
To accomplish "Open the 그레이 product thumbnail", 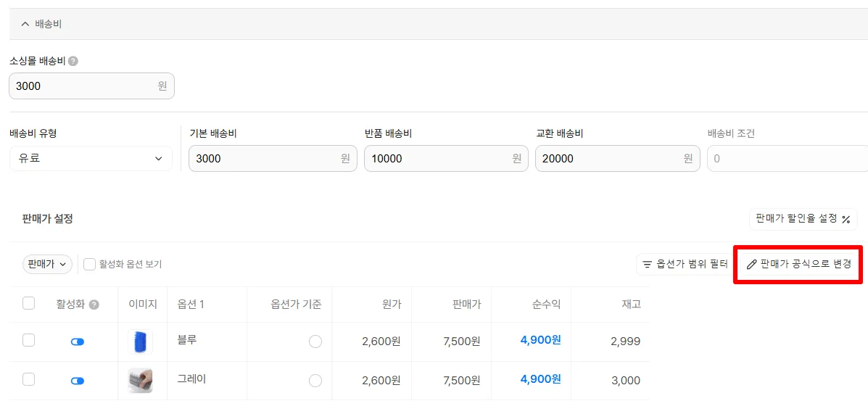I will 140,381.
